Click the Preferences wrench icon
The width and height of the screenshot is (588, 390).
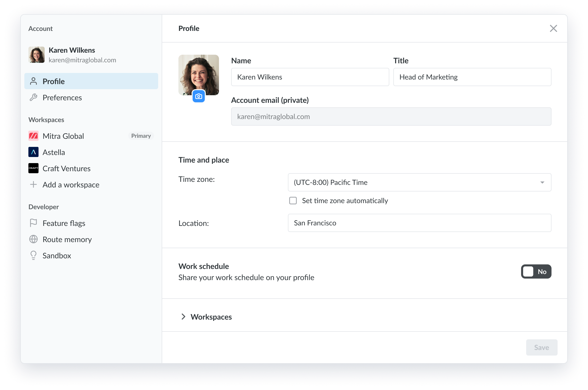pos(33,97)
